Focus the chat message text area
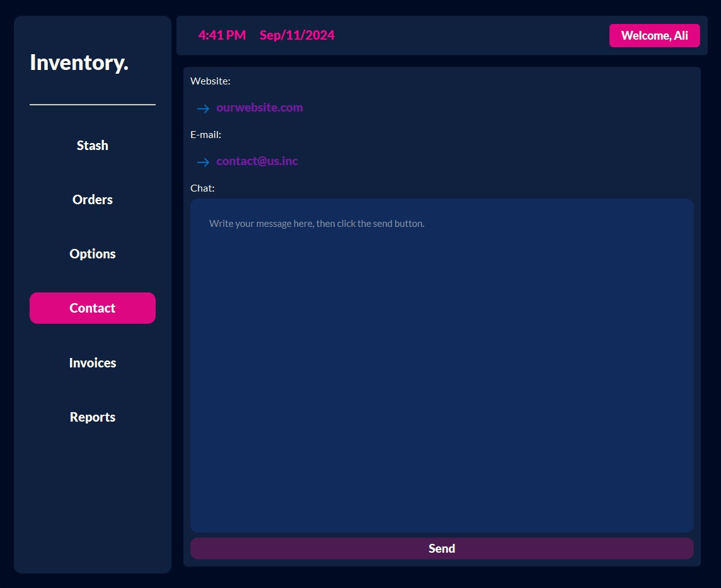Image resolution: width=721 pixels, height=588 pixels. [442, 366]
